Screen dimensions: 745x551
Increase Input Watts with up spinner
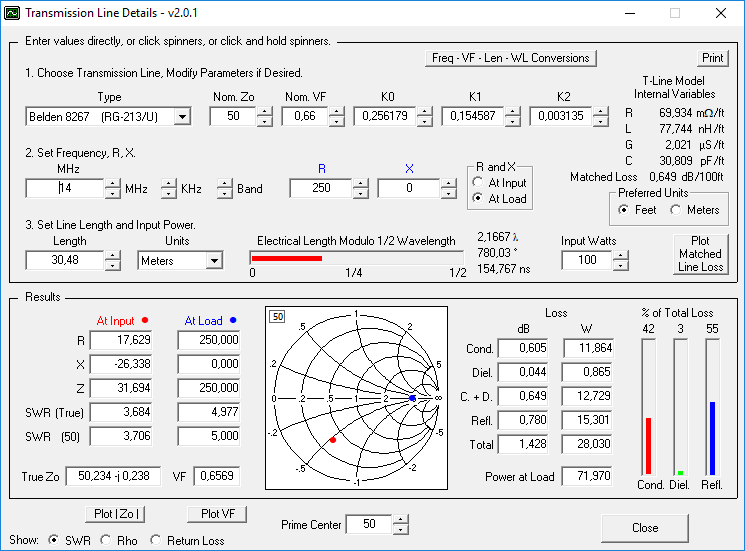pos(621,256)
